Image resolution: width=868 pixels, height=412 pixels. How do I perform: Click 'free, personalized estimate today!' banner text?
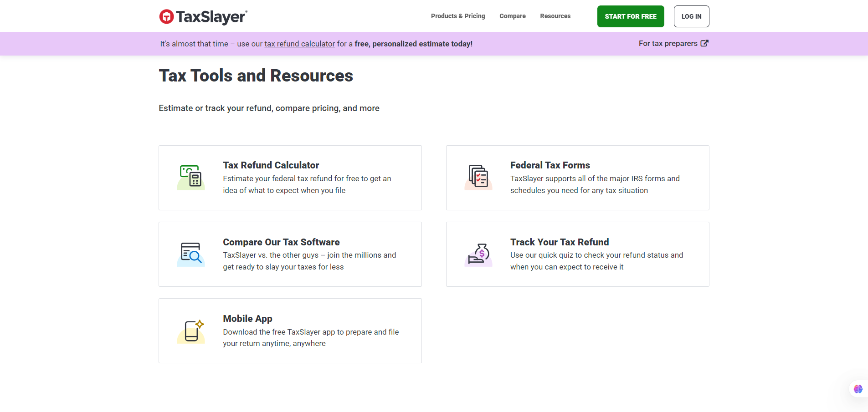click(x=414, y=44)
